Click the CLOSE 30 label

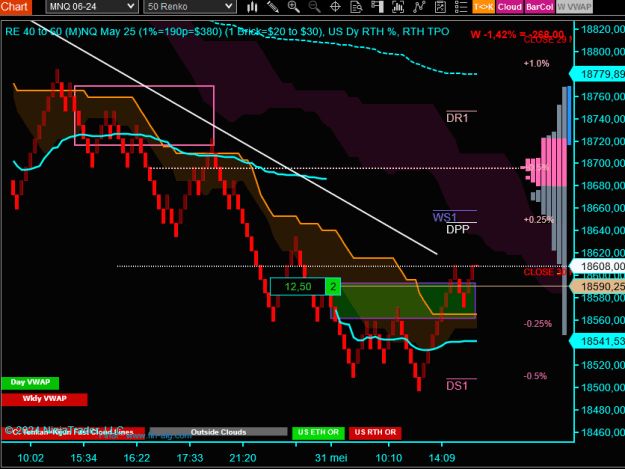point(545,272)
